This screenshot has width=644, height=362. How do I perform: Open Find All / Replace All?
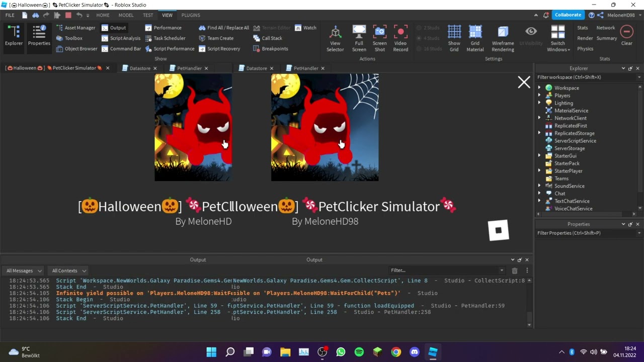(x=224, y=28)
